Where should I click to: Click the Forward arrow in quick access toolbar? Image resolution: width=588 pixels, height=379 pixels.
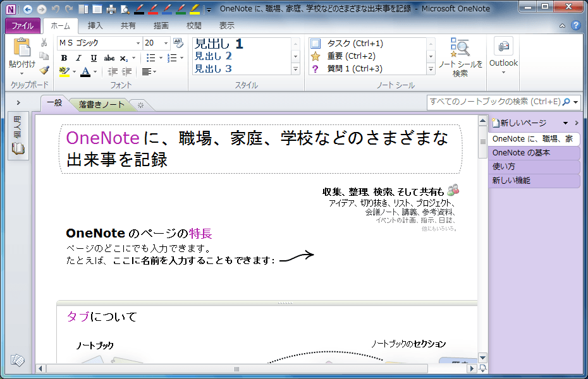tap(42, 9)
